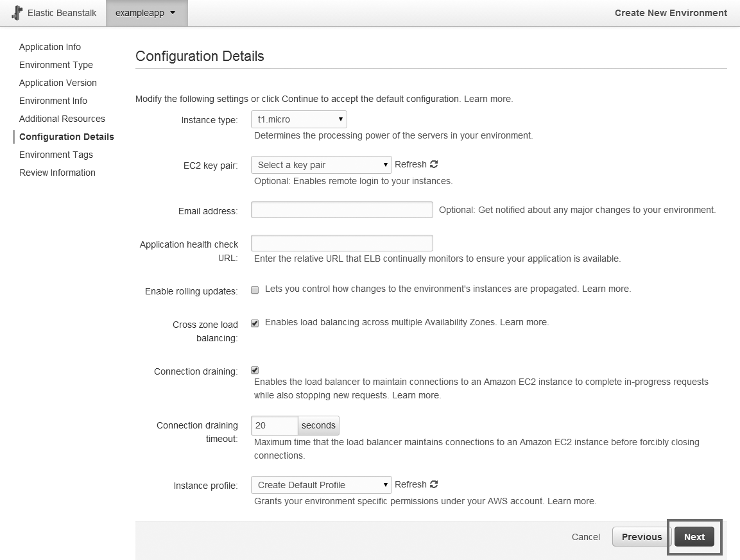Click the Cancel link
740x560 pixels.
click(x=586, y=537)
